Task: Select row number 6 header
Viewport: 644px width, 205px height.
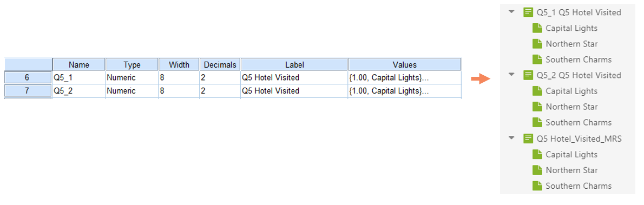Action: point(28,77)
